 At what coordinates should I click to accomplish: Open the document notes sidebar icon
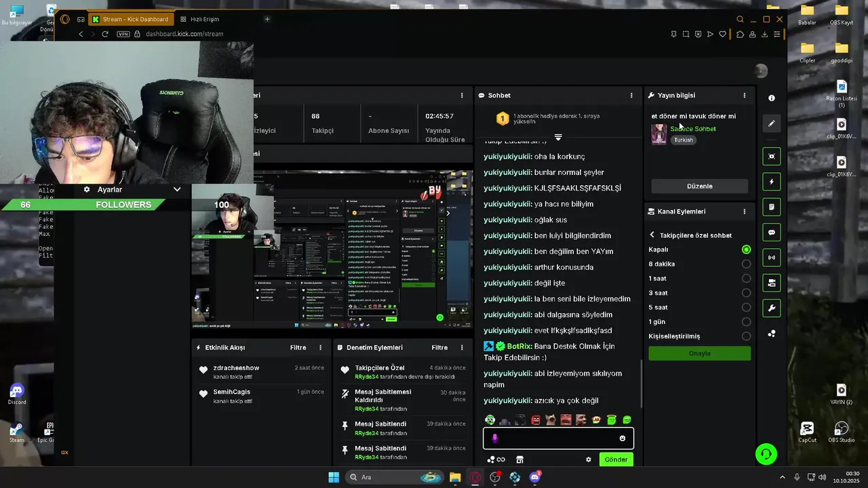[x=772, y=207]
